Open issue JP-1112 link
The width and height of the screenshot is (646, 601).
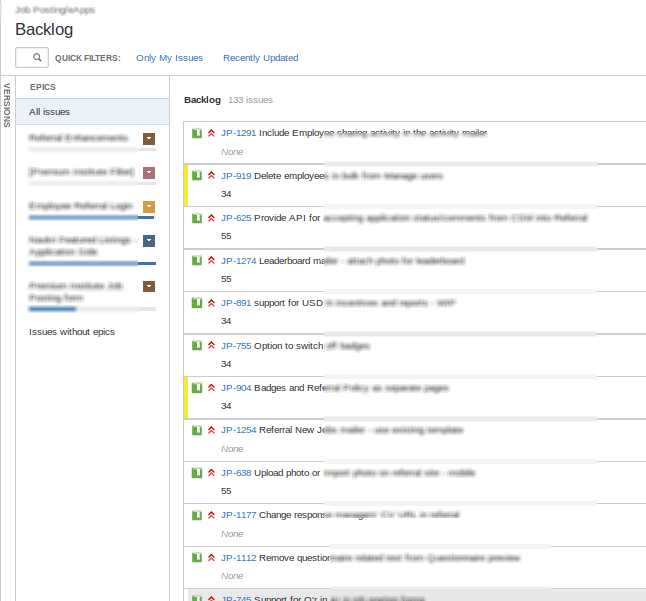(x=238, y=558)
